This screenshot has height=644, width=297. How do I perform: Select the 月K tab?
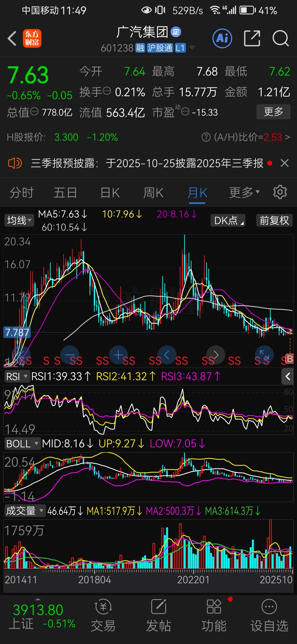click(x=197, y=192)
